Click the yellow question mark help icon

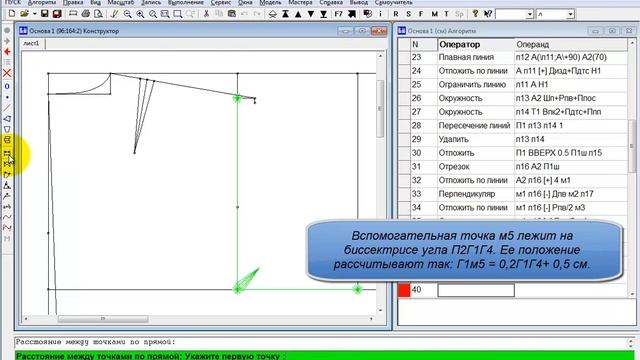click(475, 14)
